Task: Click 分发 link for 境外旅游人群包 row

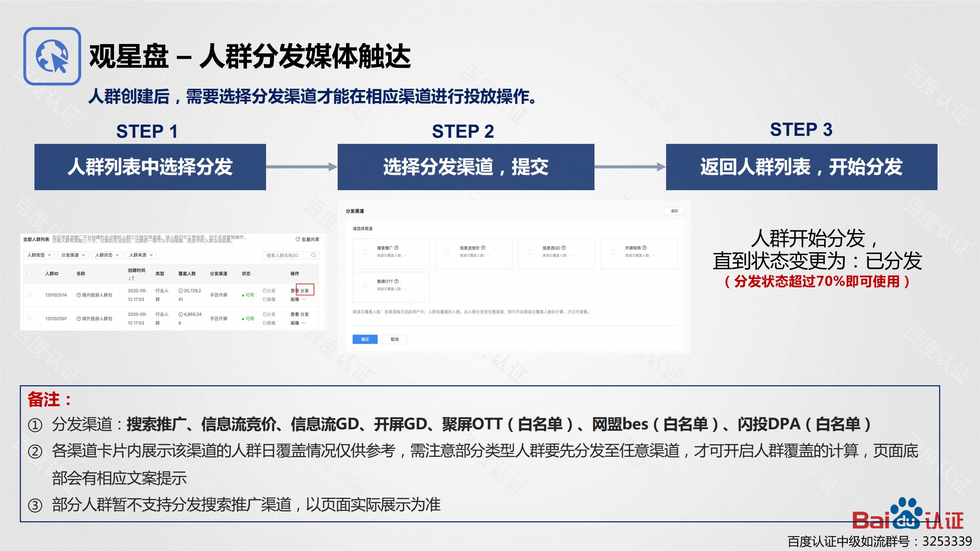Action: (305, 314)
